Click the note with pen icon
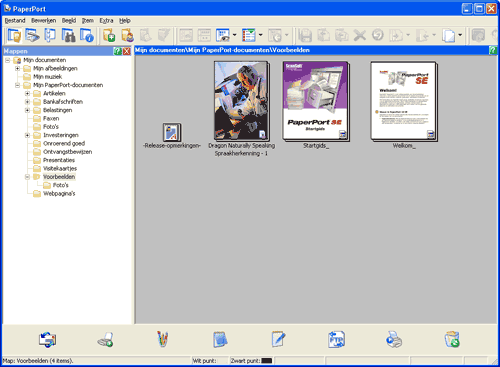Image resolution: width=500 pixels, height=367 pixels. (x=278, y=339)
